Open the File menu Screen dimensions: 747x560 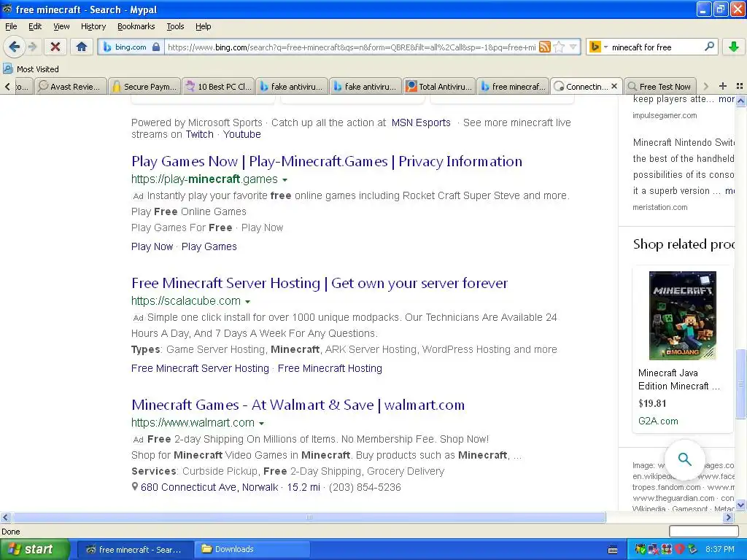click(11, 26)
